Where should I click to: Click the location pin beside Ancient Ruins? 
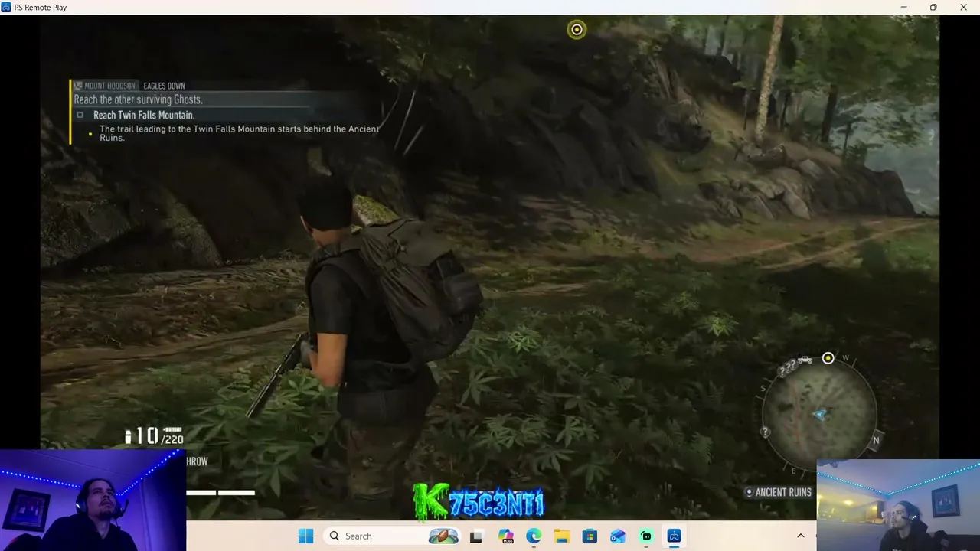[x=749, y=492]
